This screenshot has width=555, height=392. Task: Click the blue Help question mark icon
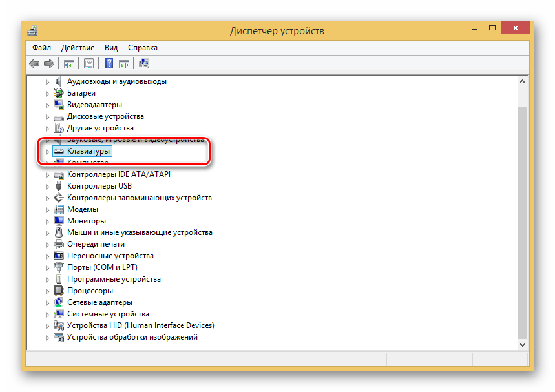point(109,63)
